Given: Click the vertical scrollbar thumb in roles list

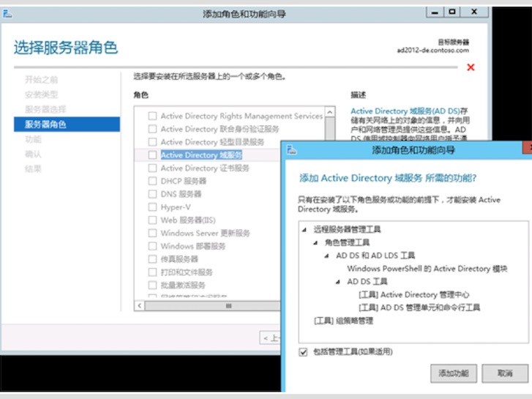Looking at the screenshot, I should [330, 129].
